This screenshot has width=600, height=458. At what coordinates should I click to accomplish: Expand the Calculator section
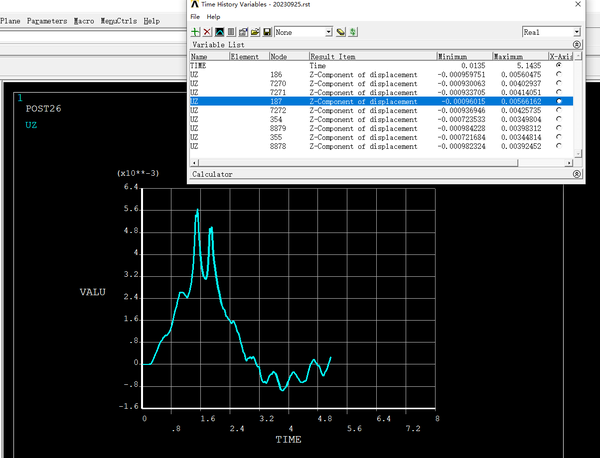(x=577, y=174)
